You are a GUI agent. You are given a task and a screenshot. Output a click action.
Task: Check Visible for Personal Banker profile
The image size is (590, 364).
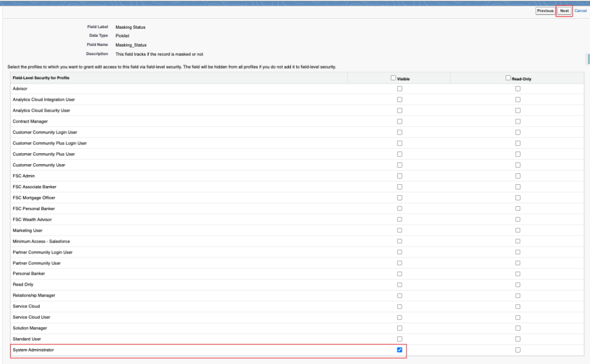pyautogui.click(x=400, y=274)
